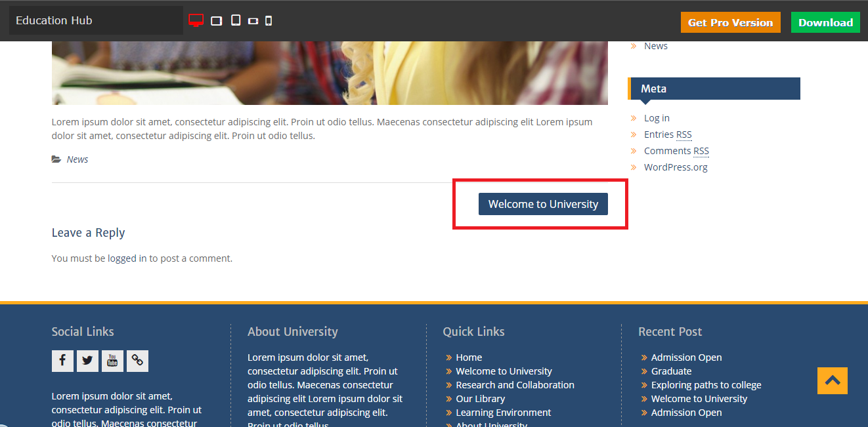This screenshot has width=868, height=427.
Task: Open Welcome to University in Quick Links
Action: pos(504,371)
